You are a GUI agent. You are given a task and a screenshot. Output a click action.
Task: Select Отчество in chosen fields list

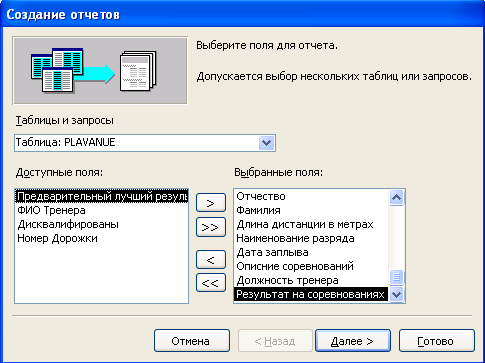point(311,196)
